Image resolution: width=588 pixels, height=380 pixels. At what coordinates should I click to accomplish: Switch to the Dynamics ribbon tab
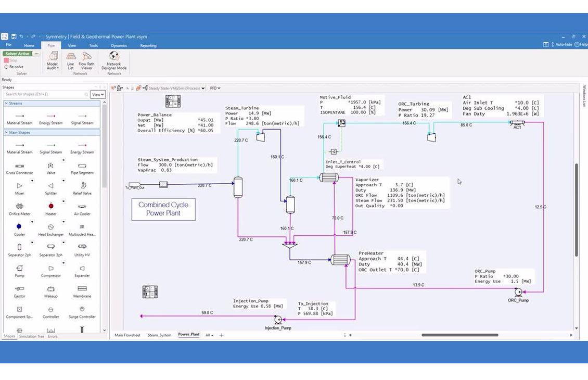tap(119, 45)
